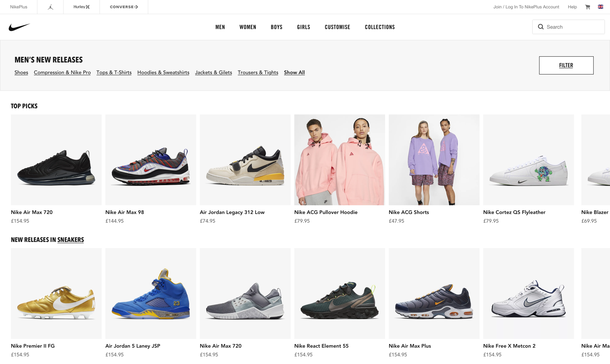Click the Nike swoosh logo
The image size is (610, 364).
click(x=19, y=27)
